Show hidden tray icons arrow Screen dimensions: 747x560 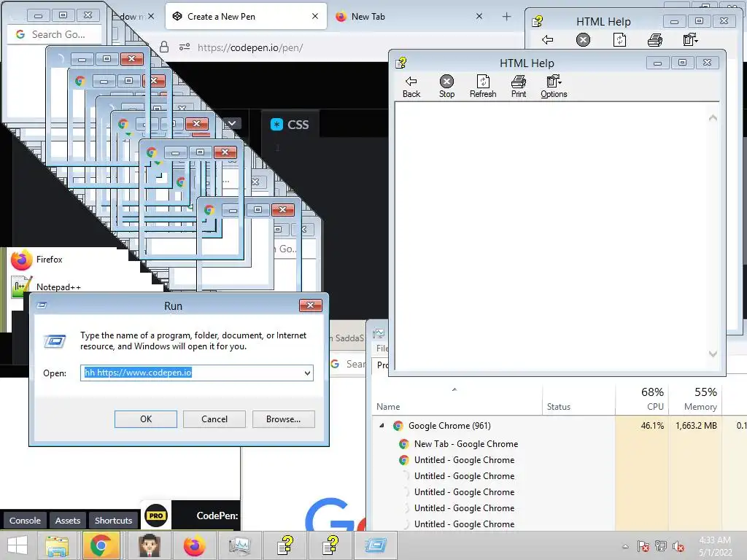625,546
